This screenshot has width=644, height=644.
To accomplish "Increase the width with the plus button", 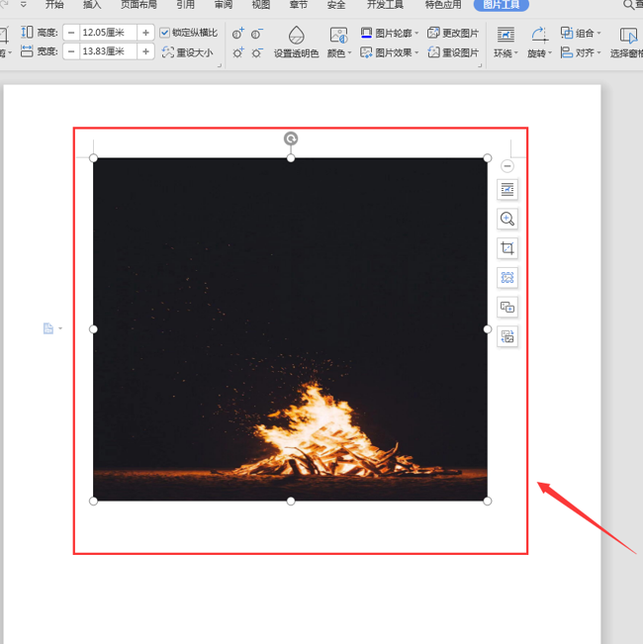I will (x=145, y=51).
